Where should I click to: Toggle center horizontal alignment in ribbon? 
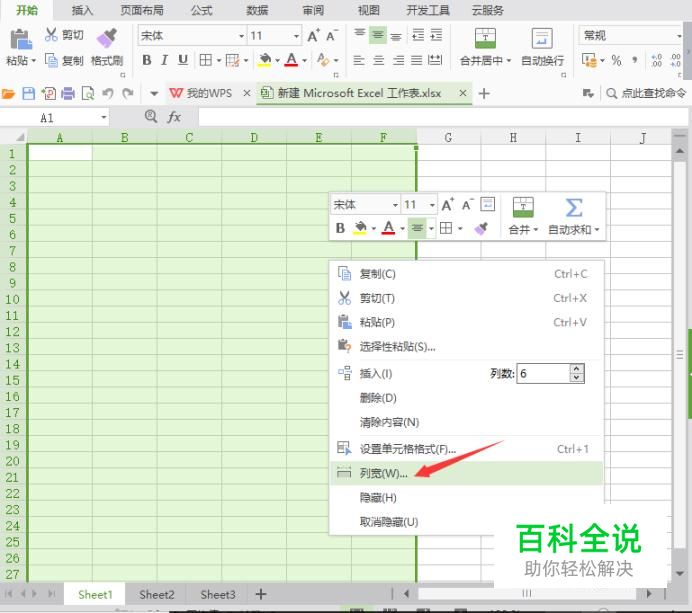click(378, 60)
